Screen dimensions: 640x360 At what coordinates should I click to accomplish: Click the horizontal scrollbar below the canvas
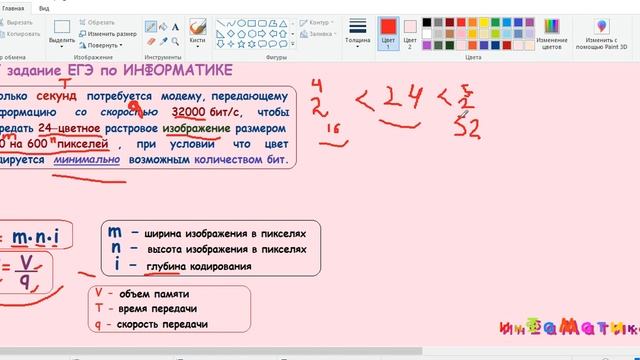pos(211,351)
